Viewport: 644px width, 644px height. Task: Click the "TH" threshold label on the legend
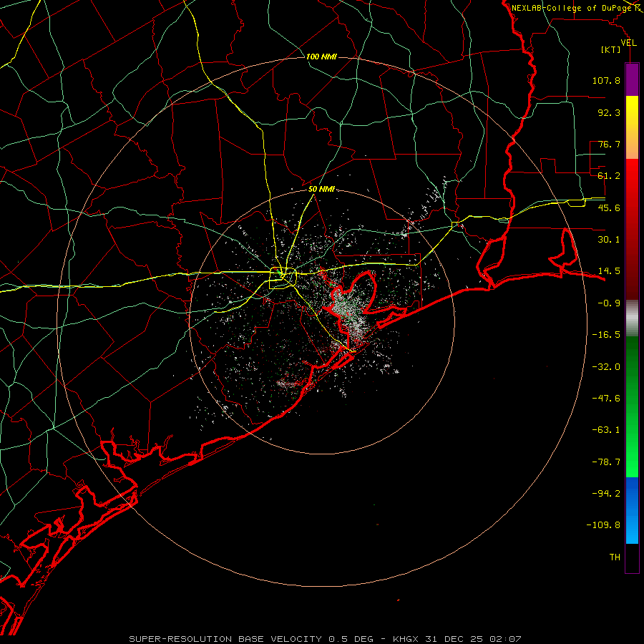click(x=615, y=557)
